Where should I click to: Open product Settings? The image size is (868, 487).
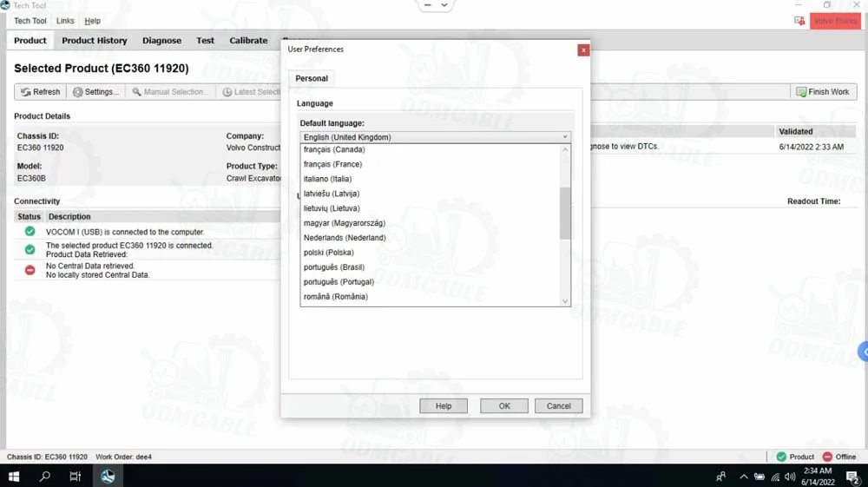[x=95, y=92]
